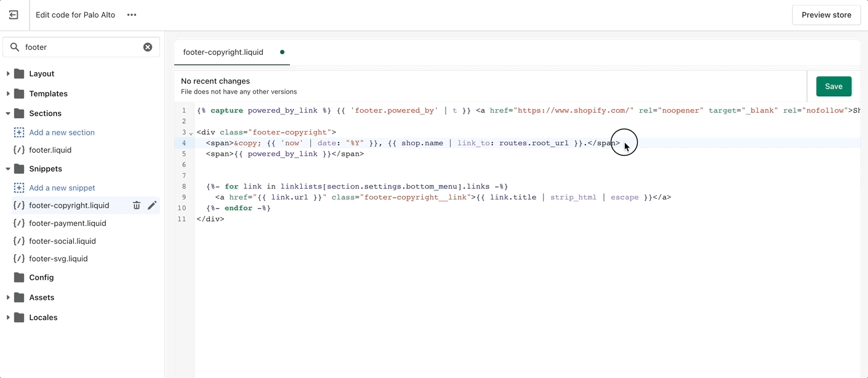Click the Add a new section plus icon
Viewport: 868px width, 378px height.
click(19, 132)
